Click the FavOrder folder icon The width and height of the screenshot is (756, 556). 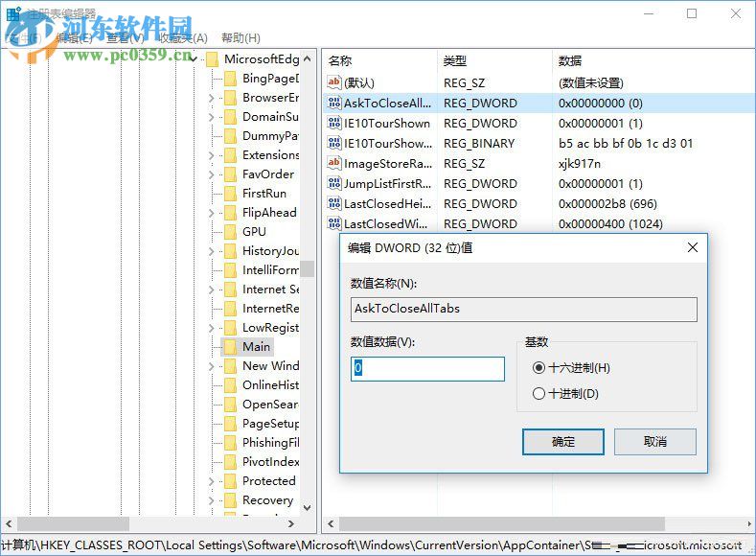pos(231,174)
